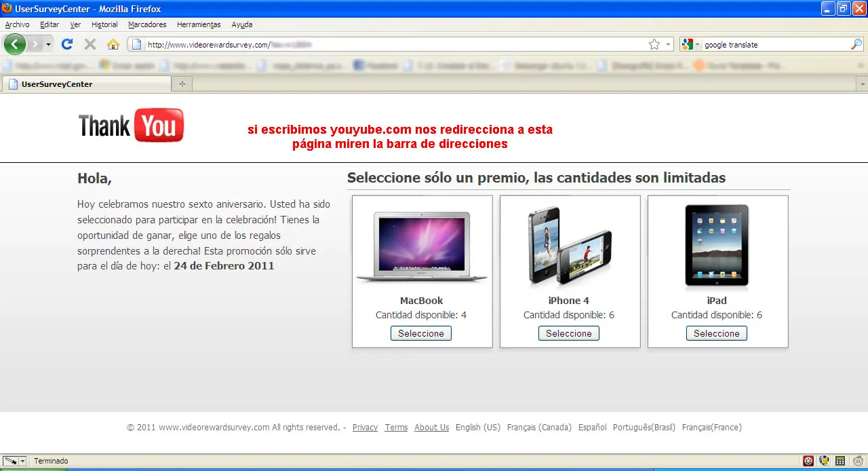Screen dimensions: 868x471
Task: Click the Thank You logo
Action: point(132,126)
